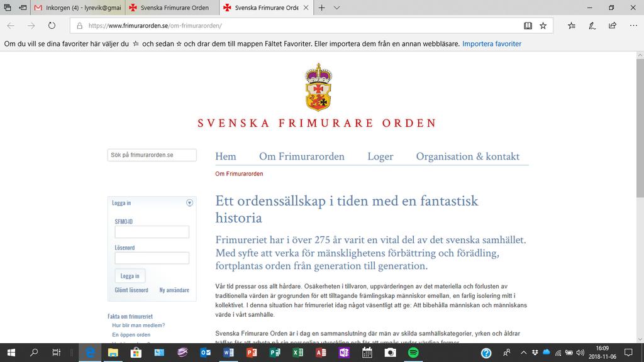Viewport: 644px width, 362px height.
Task: Click the blue help question mark icon
Action: 486,353
